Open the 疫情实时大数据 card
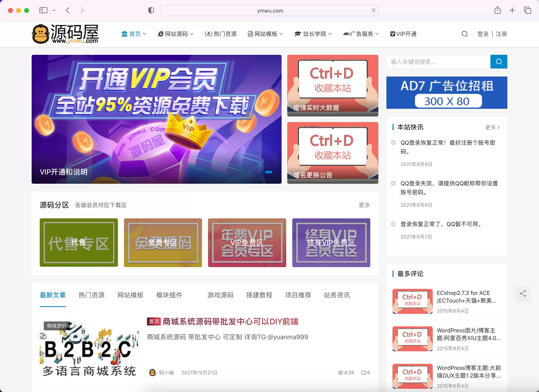539x392 pixels. (x=332, y=85)
